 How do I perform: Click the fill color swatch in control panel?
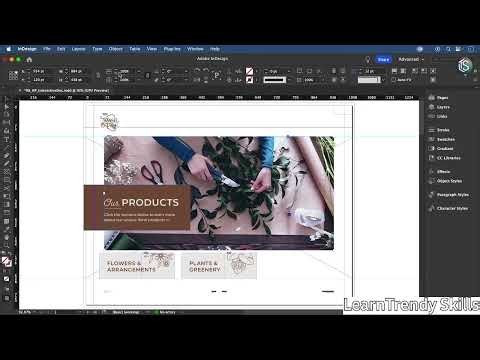point(249,71)
